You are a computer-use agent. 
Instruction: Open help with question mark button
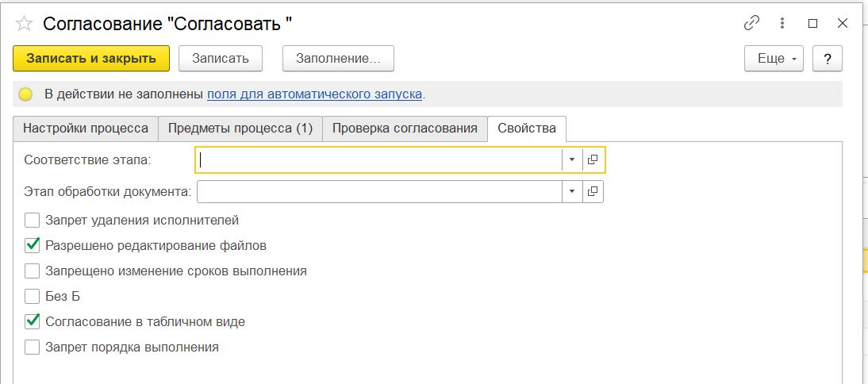pyautogui.click(x=827, y=59)
